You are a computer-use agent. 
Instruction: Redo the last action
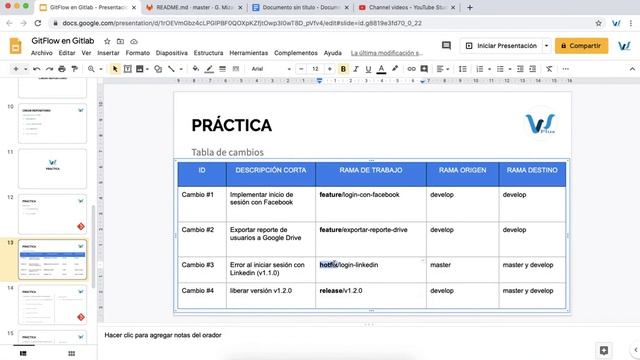pyautogui.click(x=49, y=69)
